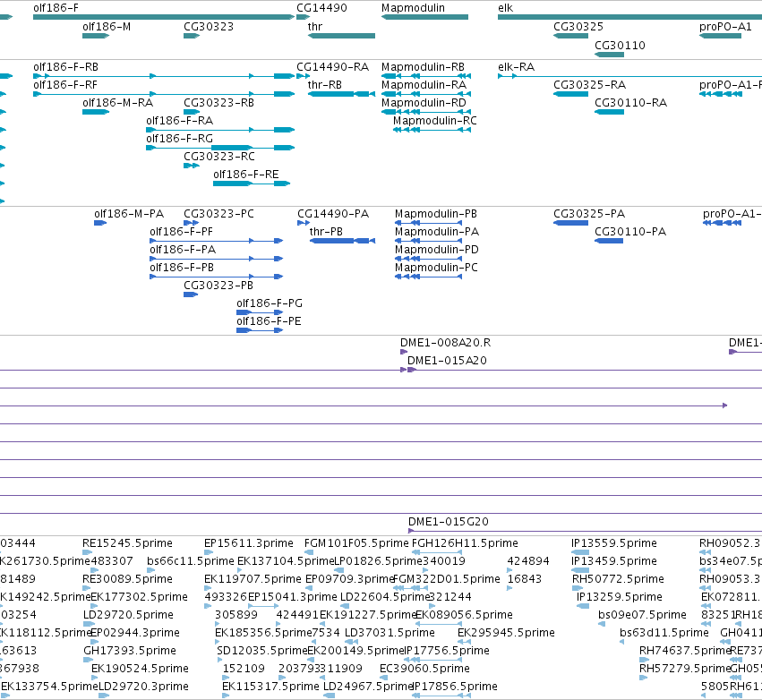Open protein 'CG30325-PA'
Screen dimensions: 762x700
tap(589, 214)
